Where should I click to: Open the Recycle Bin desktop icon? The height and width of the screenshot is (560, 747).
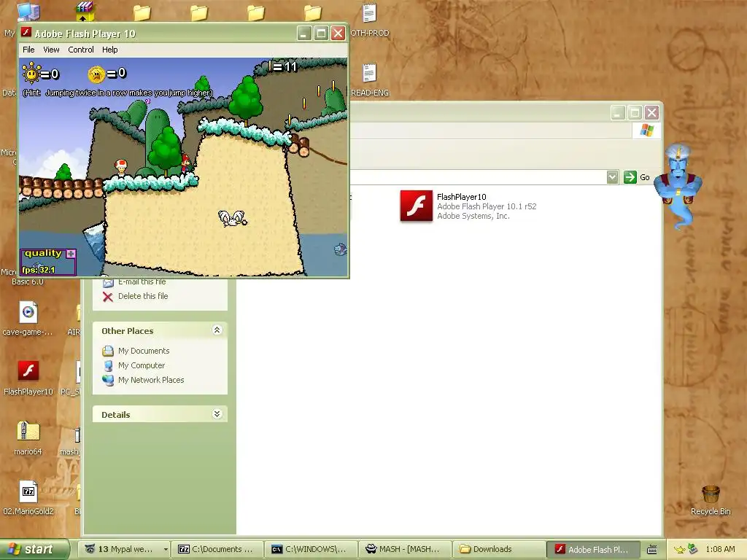(711, 500)
